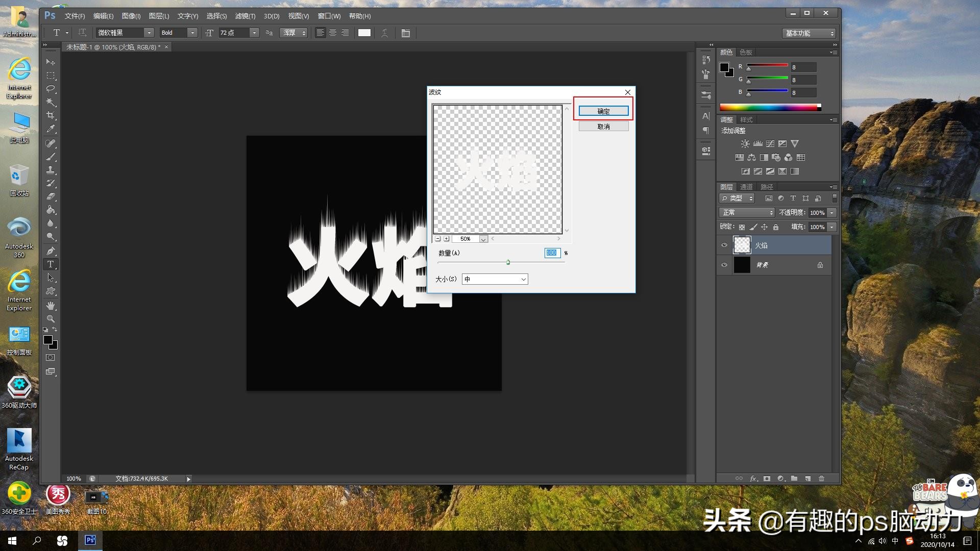The image size is (980, 551).
Task: Open the 滤镜(T) menu
Action: coord(245,16)
